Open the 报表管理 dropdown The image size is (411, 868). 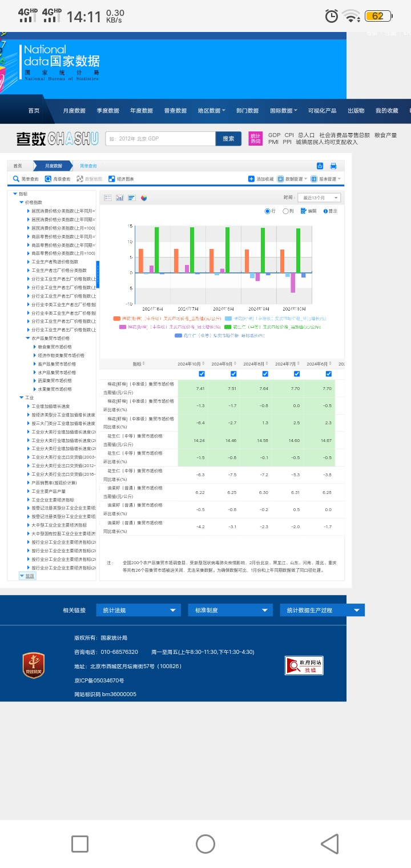pyautogui.click(x=326, y=179)
